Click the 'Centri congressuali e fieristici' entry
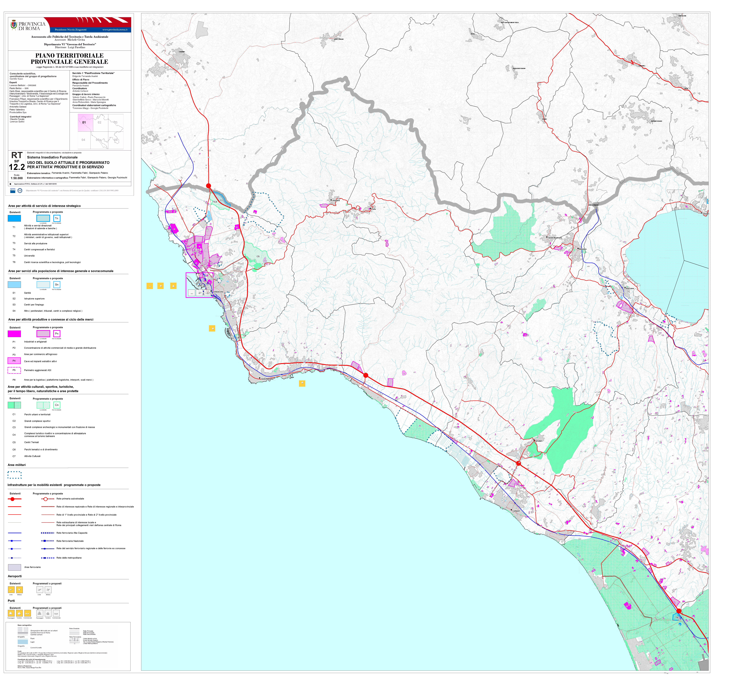 tap(39, 250)
